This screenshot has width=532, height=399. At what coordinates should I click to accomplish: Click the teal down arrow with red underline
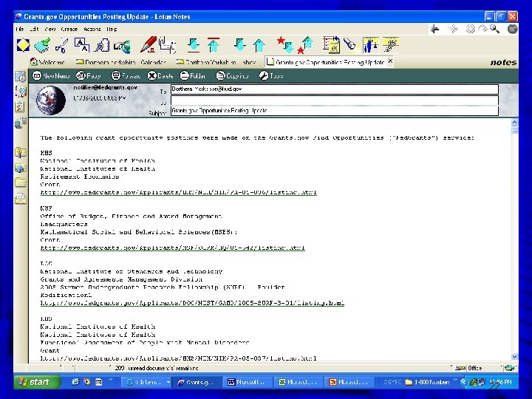point(194,45)
